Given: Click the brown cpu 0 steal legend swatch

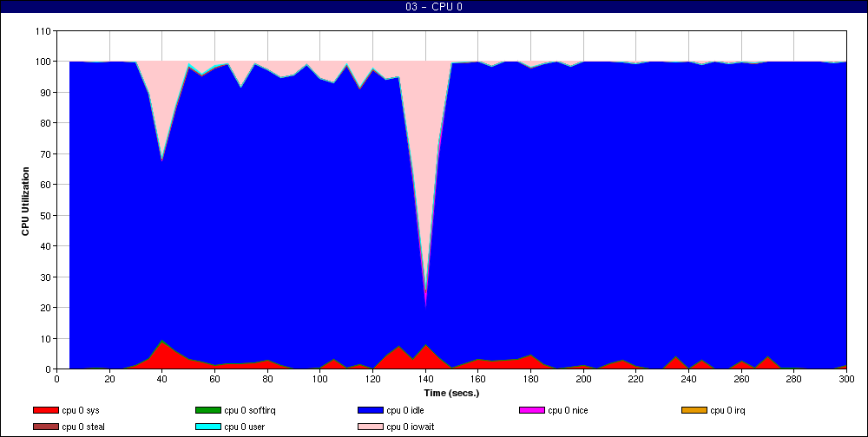Looking at the screenshot, I should pyautogui.click(x=45, y=427).
